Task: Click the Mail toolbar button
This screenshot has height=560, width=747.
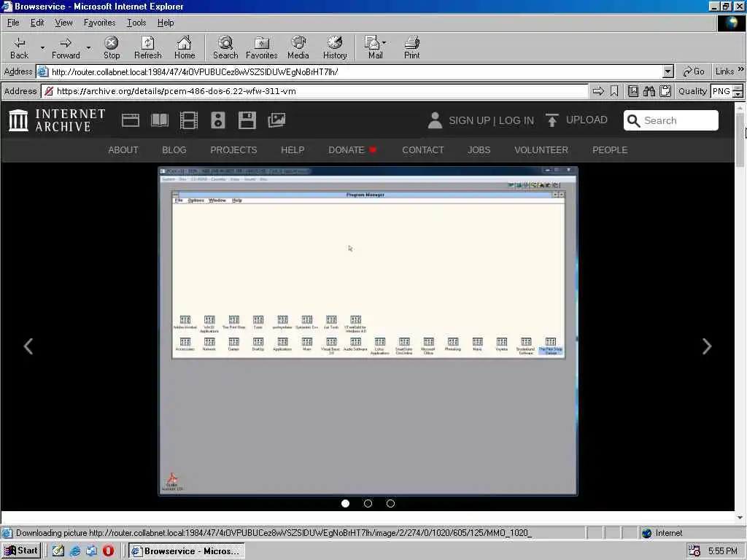Action: (375, 47)
